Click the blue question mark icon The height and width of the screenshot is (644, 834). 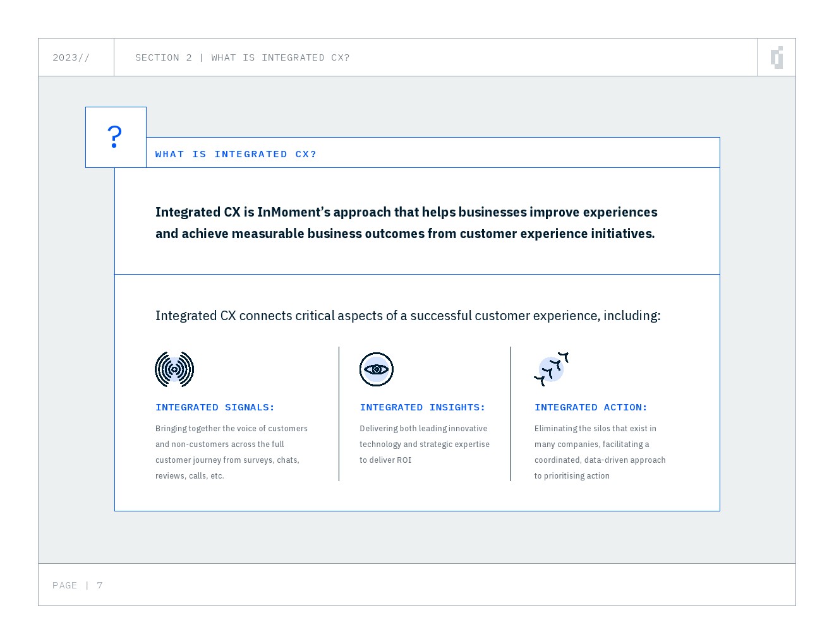coord(114,136)
